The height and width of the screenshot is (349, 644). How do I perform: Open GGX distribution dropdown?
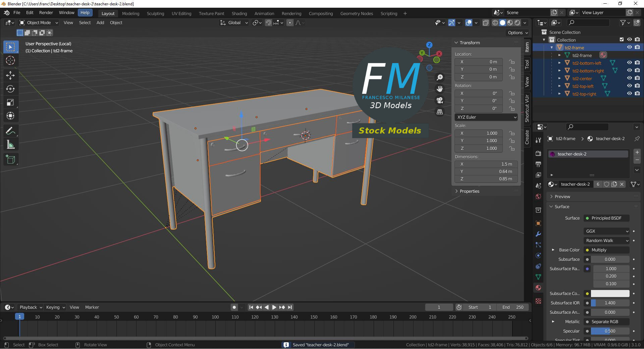coord(607,231)
